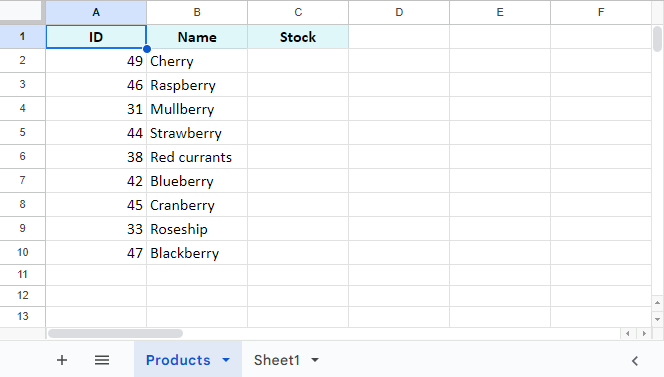Viewport: 664px width, 377px height.
Task: Add a new sheet with plus icon
Action: [62, 360]
